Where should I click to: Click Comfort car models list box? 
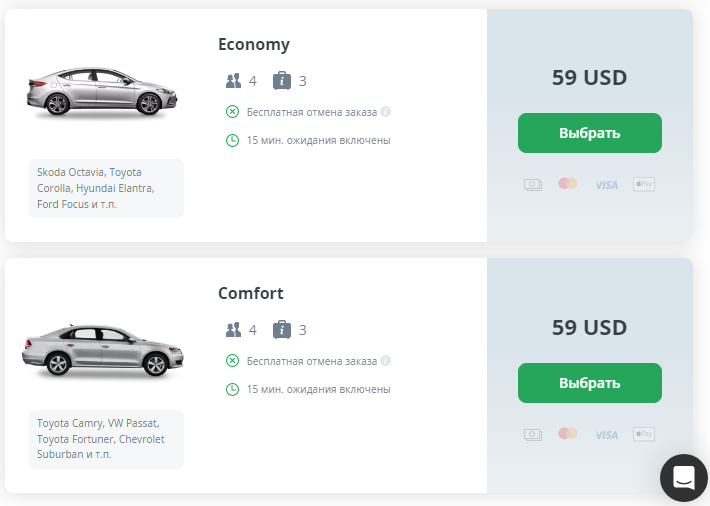point(106,439)
